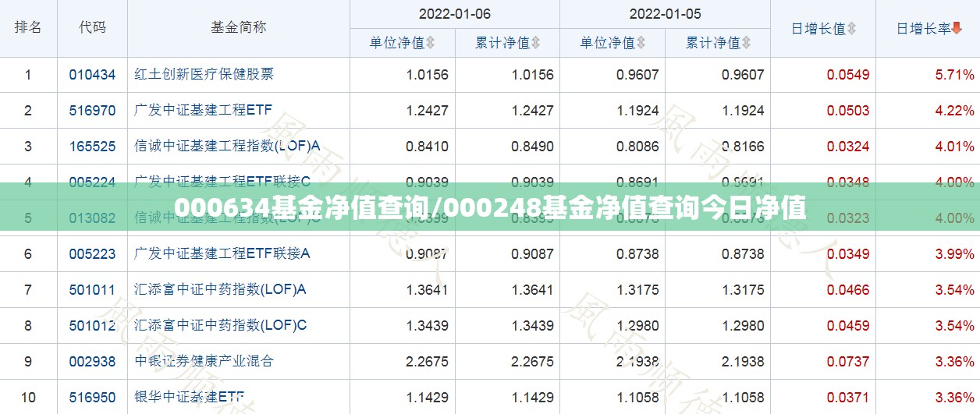Open fund code 005223

(x=92, y=254)
